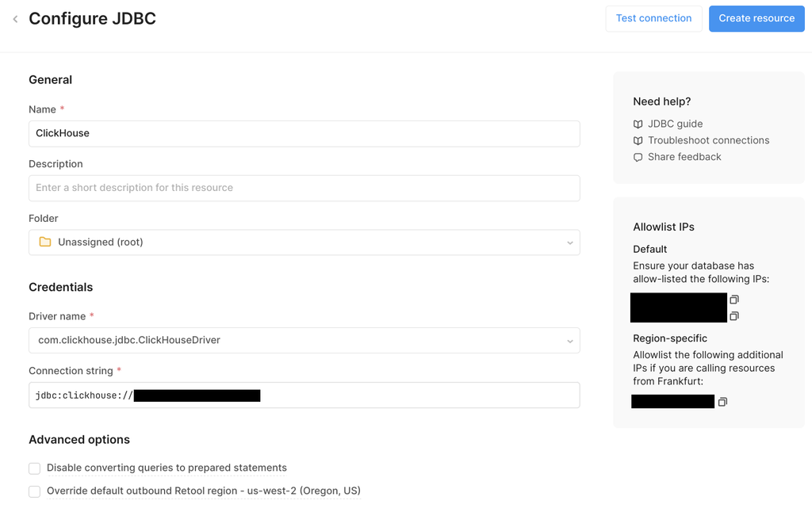812x508 pixels.
Task: Copy the Frankfurt region-specific IP
Action: (722, 403)
